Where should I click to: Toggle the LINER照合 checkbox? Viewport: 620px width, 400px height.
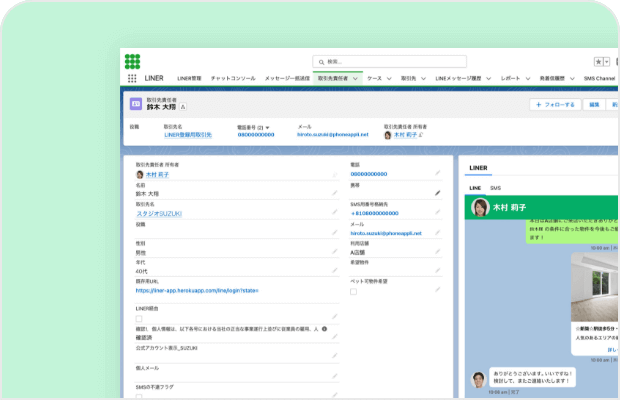coord(139,318)
